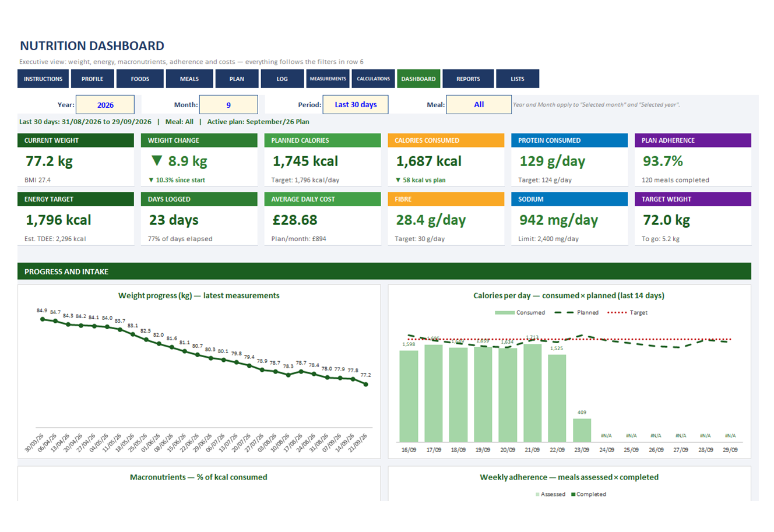Select the 942 mg/day sodium value

tap(558, 220)
